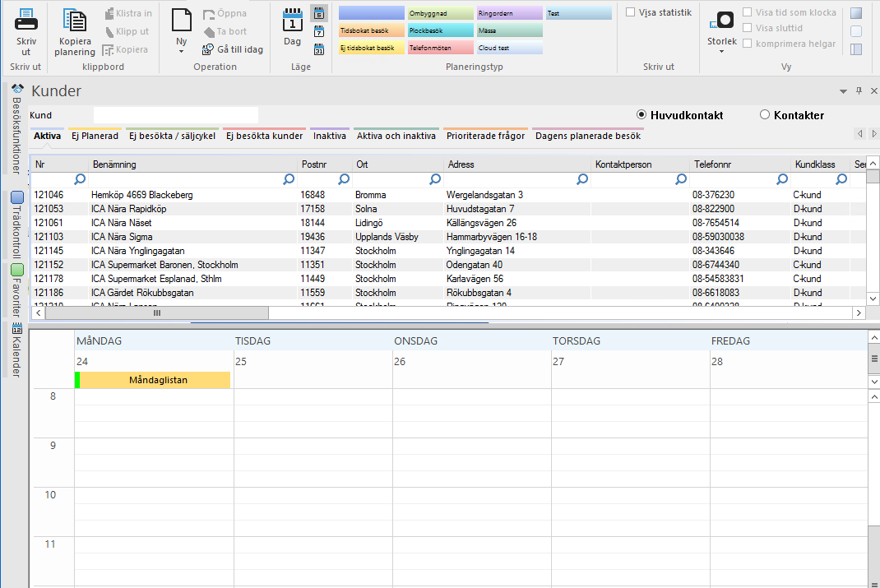The height and width of the screenshot is (588, 880).
Task: Choose Telefonmöten planning type
Action: click(441, 48)
